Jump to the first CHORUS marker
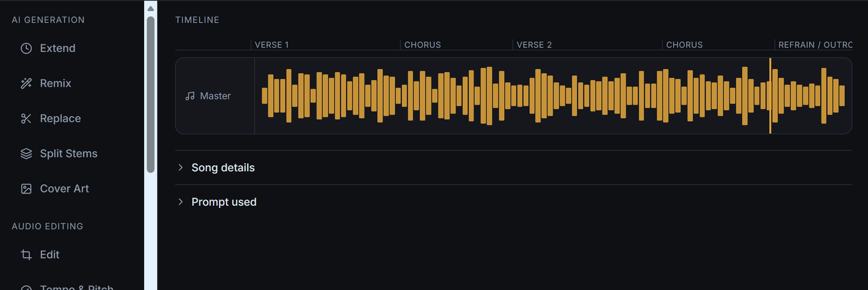This screenshot has width=868, height=290. click(423, 45)
